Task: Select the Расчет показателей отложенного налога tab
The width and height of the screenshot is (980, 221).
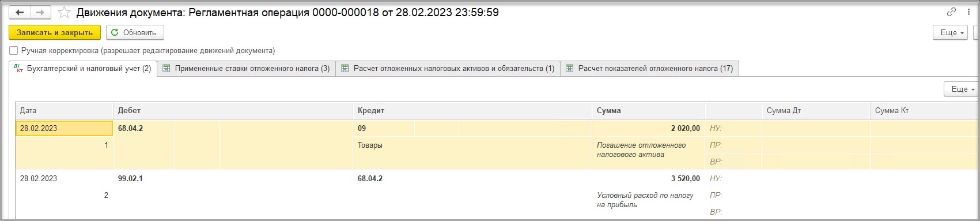Action: pyautogui.click(x=649, y=69)
